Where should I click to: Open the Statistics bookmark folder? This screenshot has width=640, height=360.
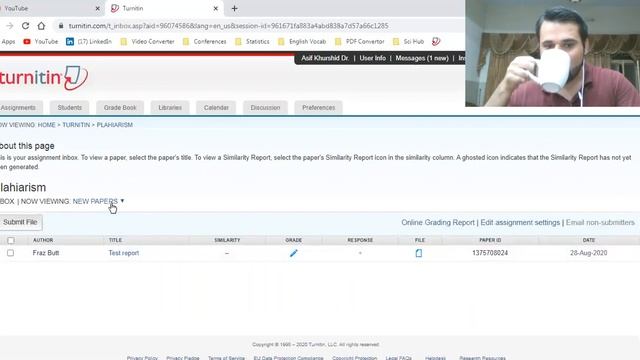pyautogui.click(x=252, y=42)
